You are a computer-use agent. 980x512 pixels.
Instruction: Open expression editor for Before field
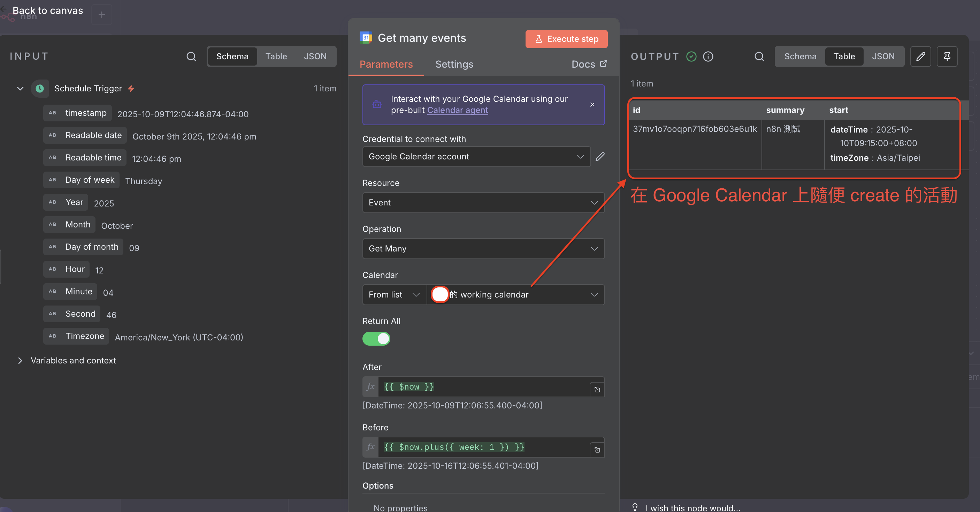597,450
